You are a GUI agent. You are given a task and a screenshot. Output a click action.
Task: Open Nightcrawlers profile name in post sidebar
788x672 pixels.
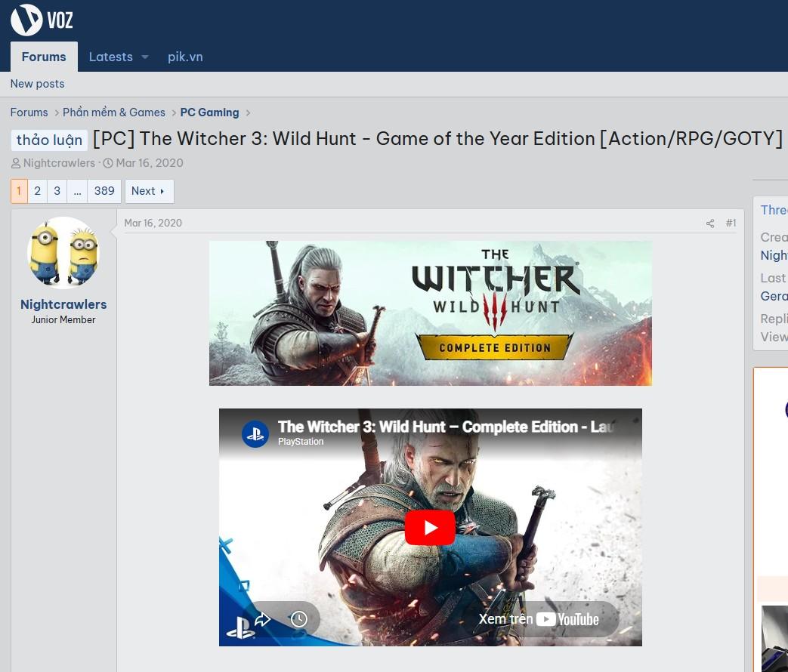coord(63,304)
